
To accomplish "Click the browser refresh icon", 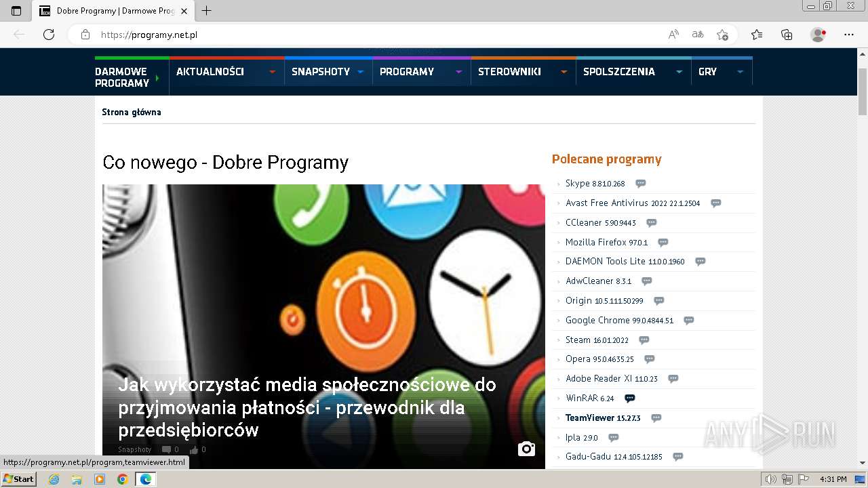I will (x=49, y=35).
